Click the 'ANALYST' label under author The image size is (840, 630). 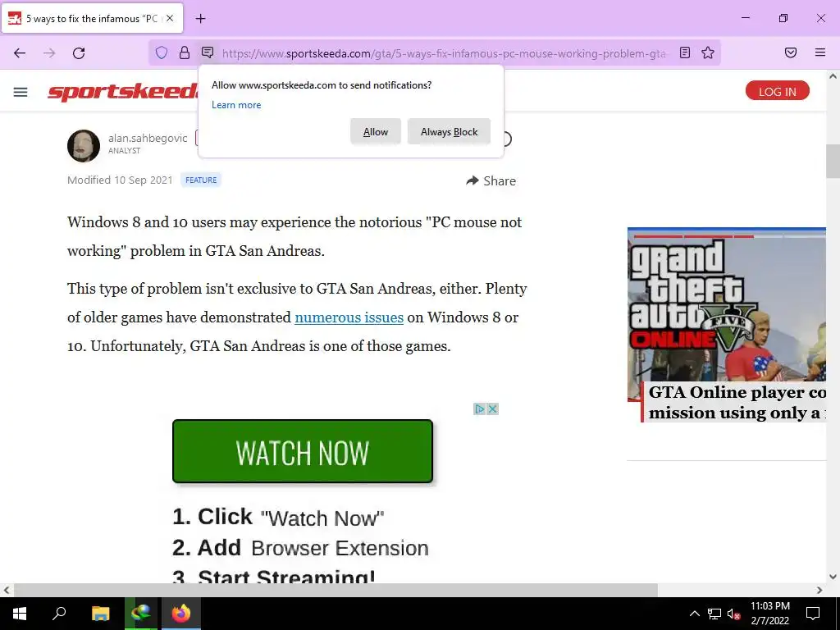point(125,151)
